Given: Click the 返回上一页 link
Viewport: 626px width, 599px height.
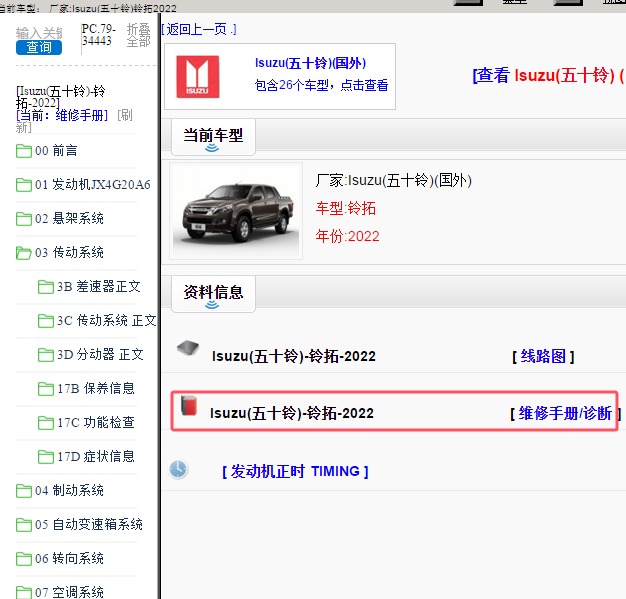Looking at the screenshot, I should click(x=198, y=29).
